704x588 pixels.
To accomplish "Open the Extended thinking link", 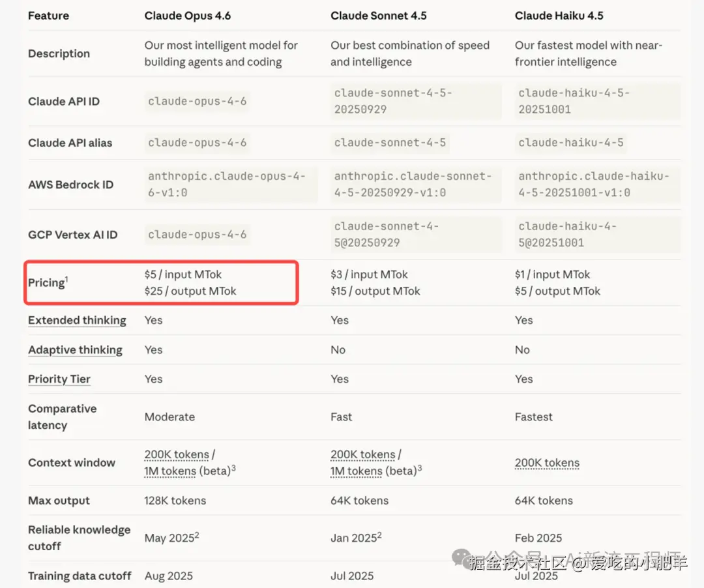I will click(77, 320).
